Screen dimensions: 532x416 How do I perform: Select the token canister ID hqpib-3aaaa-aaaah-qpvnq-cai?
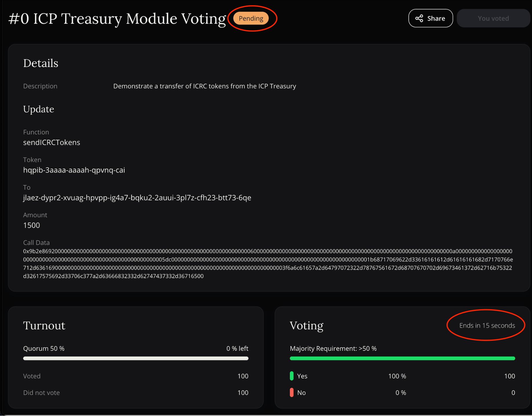pyautogui.click(x=74, y=170)
